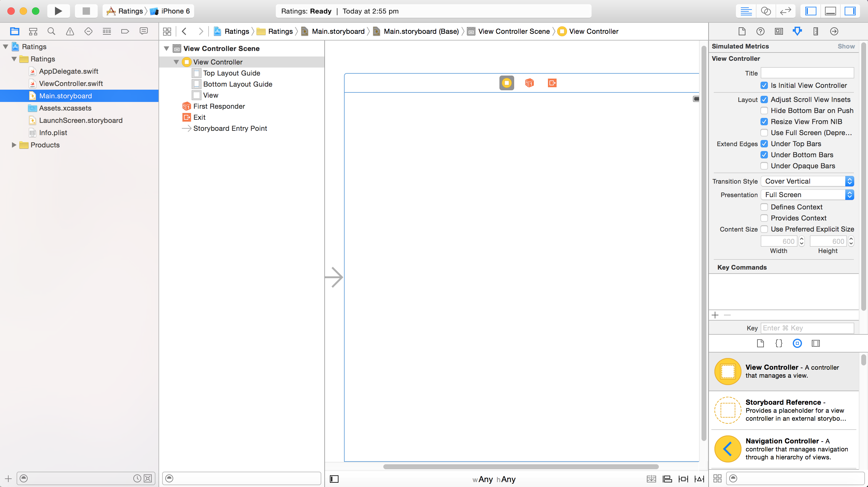Collapse View Controller Scene in outline

166,49
